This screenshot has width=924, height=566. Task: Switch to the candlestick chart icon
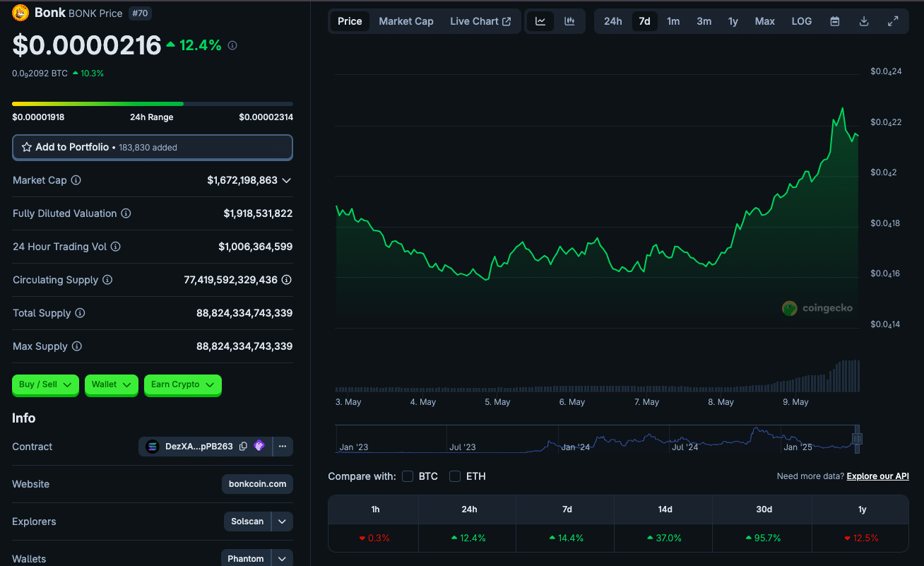pos(569,21)
